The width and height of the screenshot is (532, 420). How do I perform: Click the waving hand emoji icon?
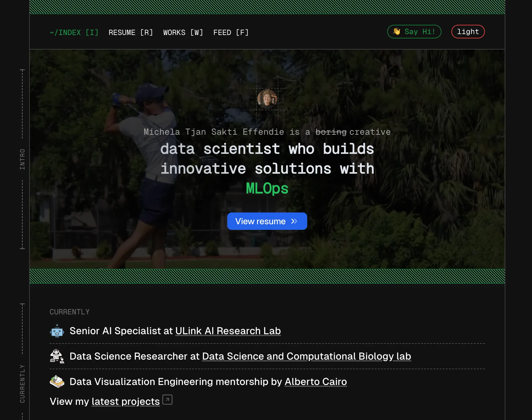[x=397, y=32]
